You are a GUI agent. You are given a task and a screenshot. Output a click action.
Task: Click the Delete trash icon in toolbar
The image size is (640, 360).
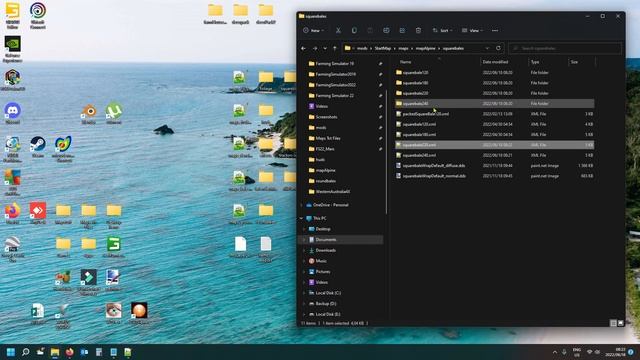tap(418, 31)
